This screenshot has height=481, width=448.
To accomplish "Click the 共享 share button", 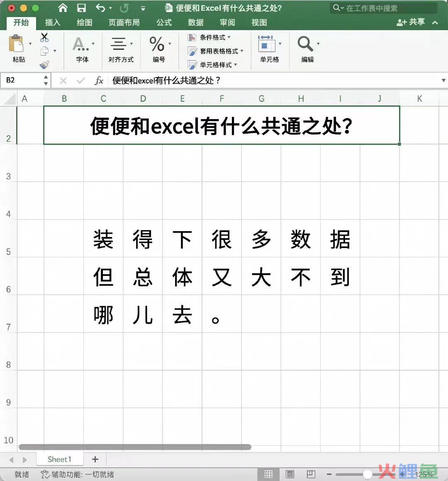I will [x=411, y=22].
